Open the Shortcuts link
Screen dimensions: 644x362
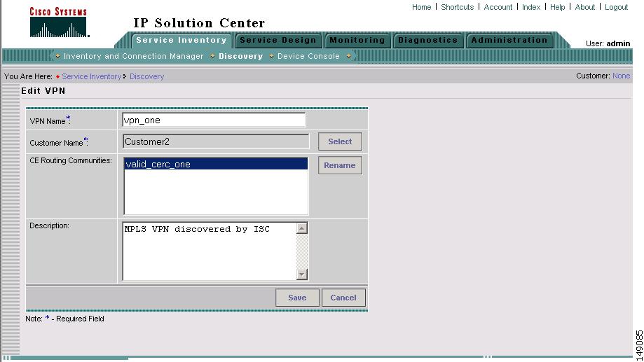tap(457, 7)
